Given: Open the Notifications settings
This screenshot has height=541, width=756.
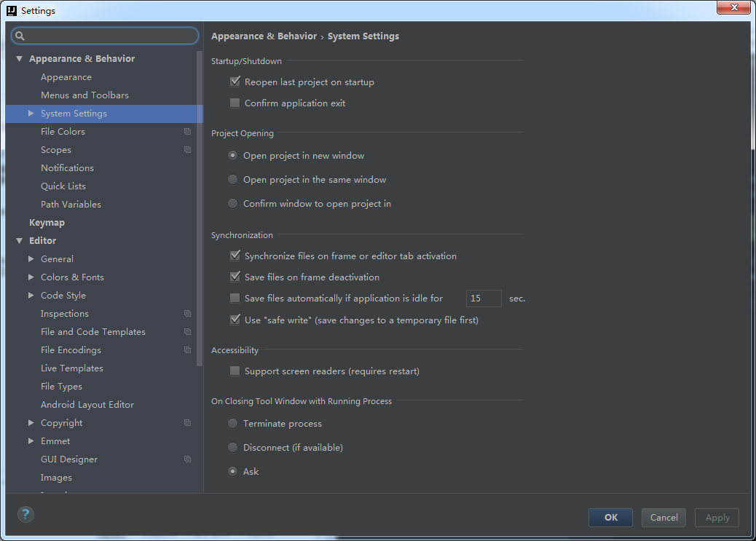Looking at the screenshot, I should click(67, 167).
